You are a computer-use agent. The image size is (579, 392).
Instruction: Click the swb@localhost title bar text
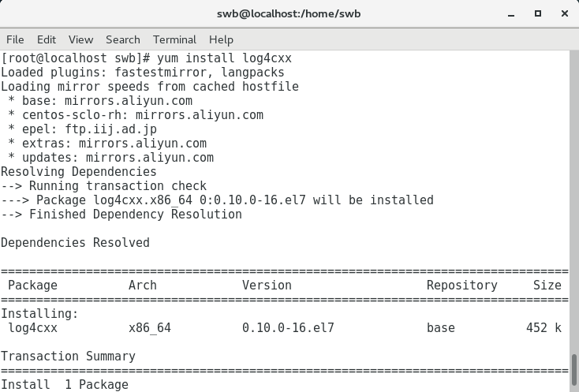[x=289, y=13]
